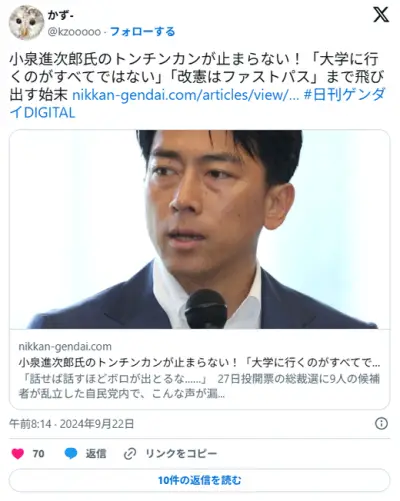The width and height of the screenshot is (400, 501).
Task: Click the フォローする follow link
Action: coord(142,32)
